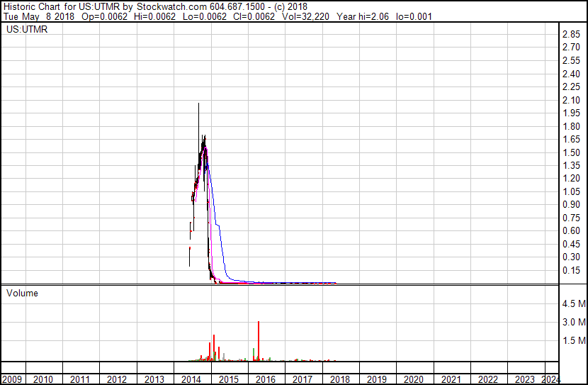Click the 2011 year label
The width and height of the screenshot is (588, 385).
80,379
